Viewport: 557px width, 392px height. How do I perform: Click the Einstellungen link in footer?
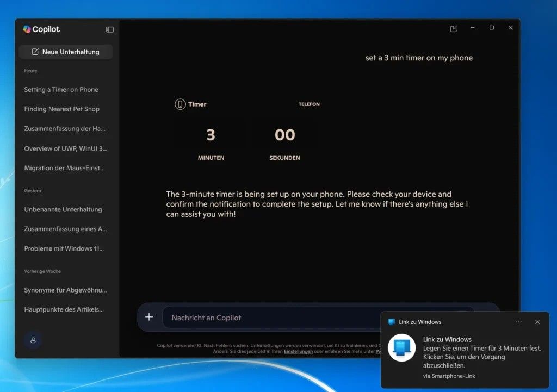tap(298, 352)
